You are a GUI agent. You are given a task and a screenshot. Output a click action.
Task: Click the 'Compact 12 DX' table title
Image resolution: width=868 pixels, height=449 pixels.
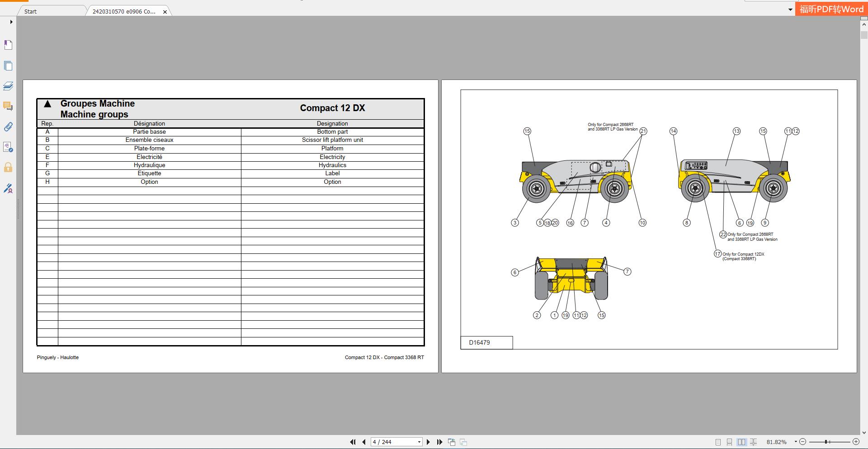[332, 108]
